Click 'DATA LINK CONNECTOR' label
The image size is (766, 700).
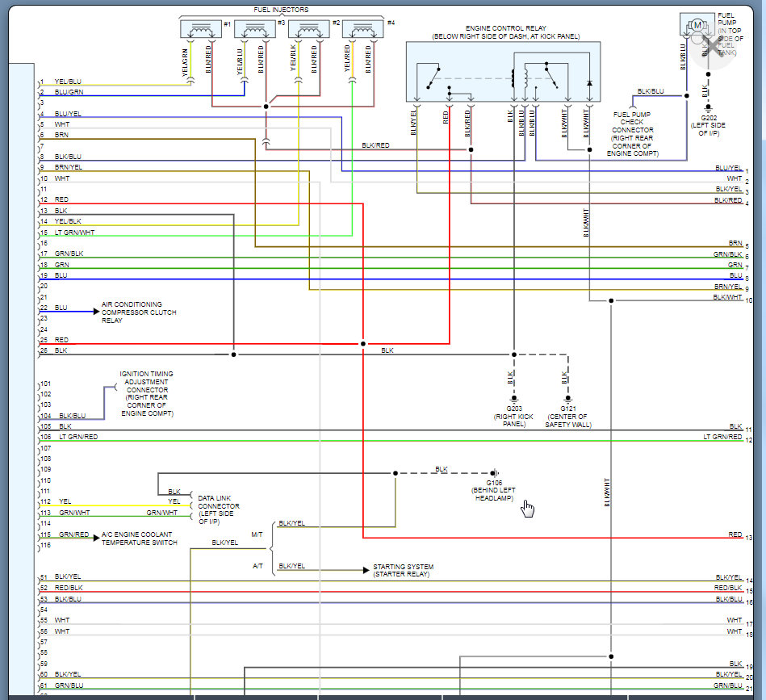[219, 509]
